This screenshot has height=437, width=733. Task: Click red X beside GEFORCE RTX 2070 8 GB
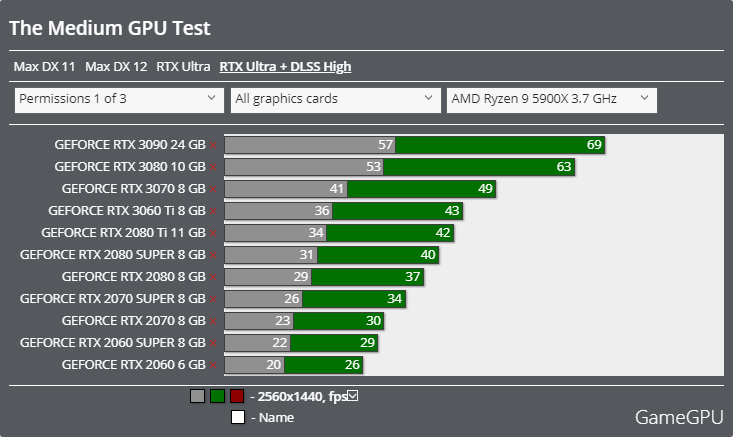coord(213,321)
